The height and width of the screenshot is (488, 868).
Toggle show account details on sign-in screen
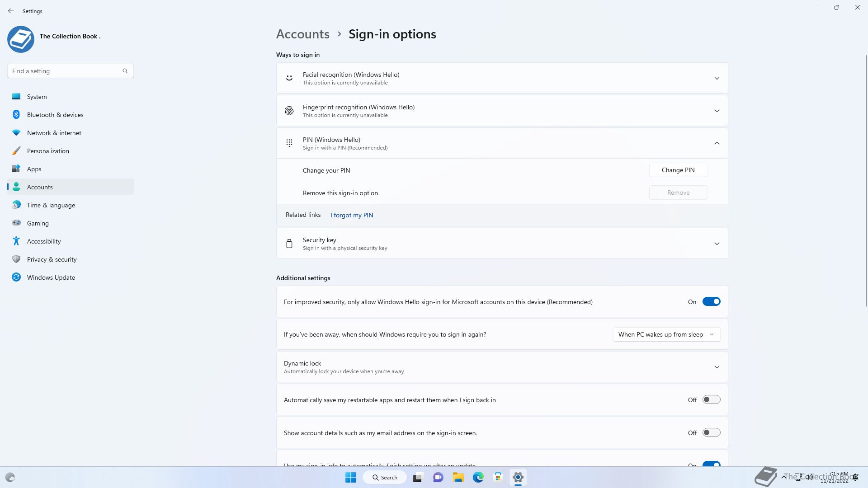[x=711, y=432]
